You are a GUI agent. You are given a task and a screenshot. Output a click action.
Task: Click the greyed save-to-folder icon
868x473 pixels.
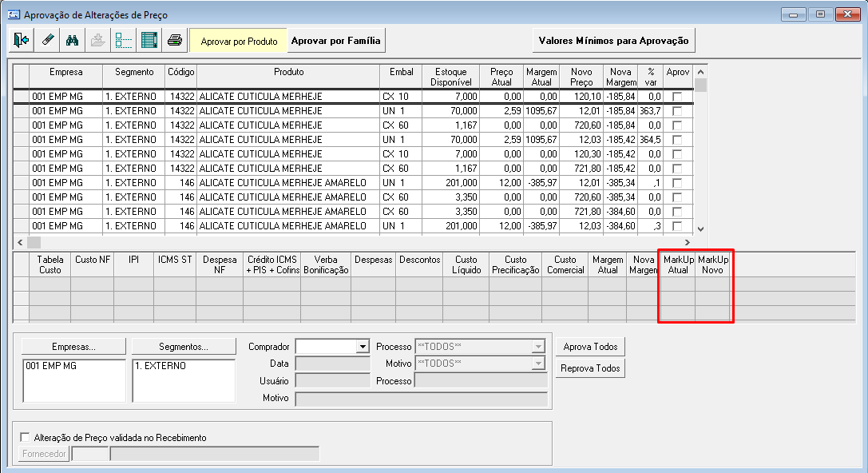(97, 41)
